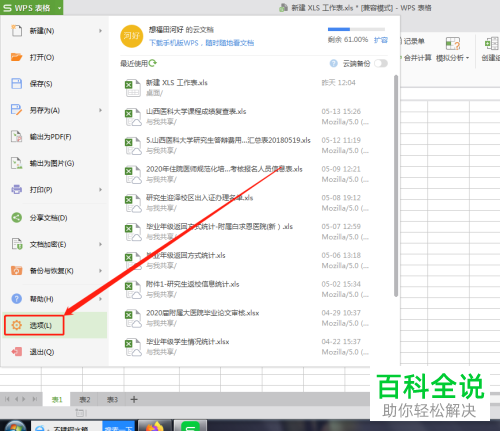Click the 下载手机版WPS link
This screenshot has width=500, height=431.
(x=201, y=43)
